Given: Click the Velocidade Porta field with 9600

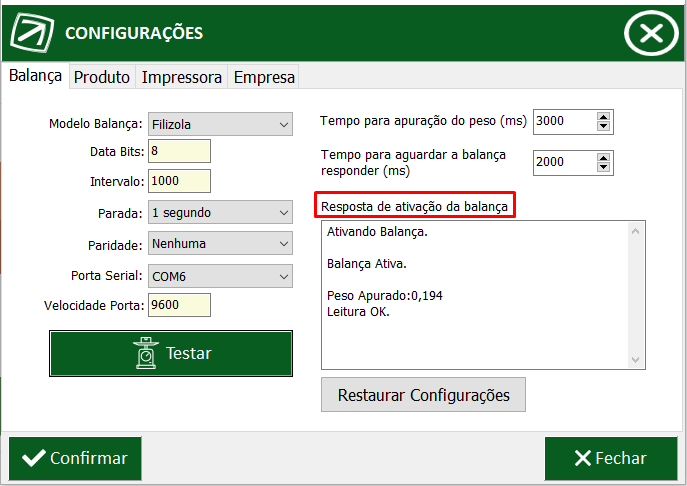Looking at the screenshot, I should (179, 305).
